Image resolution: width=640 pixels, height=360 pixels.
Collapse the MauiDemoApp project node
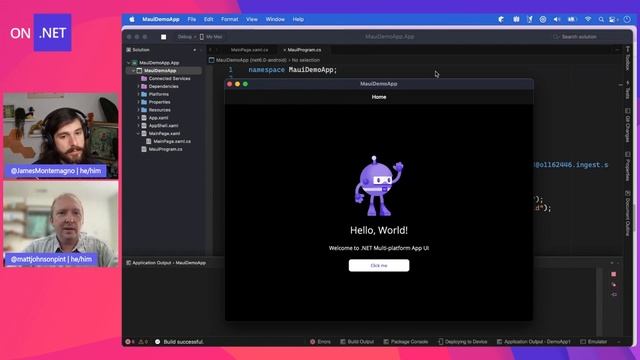pos(133,71)
